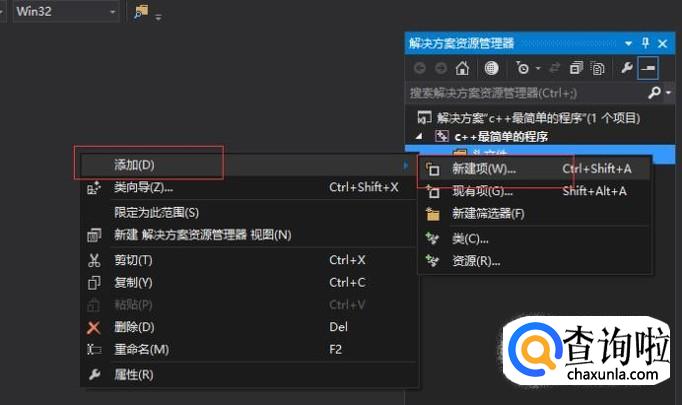Click the Properties wrench in Solution Explorer toolbar
Image resolution: width=682 pixels, height=405 pixels.
click(x=627, y=67)
